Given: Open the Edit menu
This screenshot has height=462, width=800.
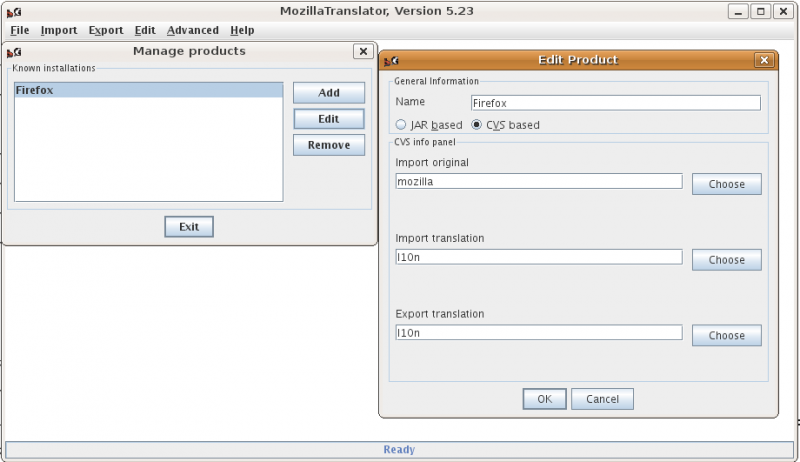Looking at the screenshot, I should 145,31.
